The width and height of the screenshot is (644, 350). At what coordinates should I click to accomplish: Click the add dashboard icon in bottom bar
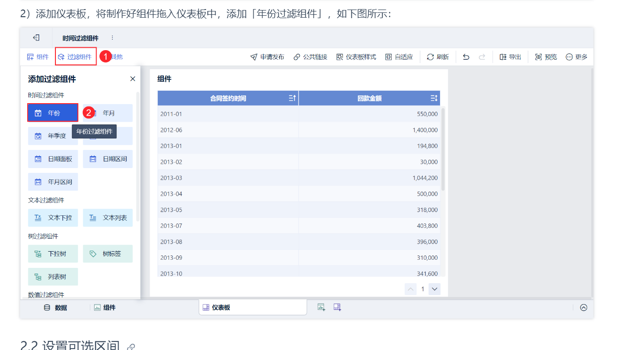point(337,307)
